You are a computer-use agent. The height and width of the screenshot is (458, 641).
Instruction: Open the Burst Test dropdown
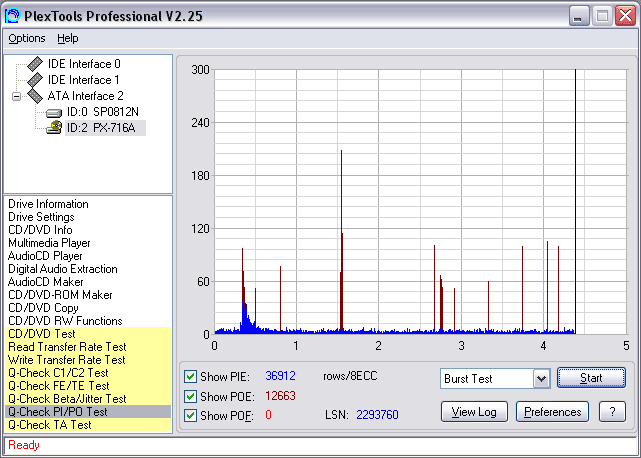click(541, 379)
